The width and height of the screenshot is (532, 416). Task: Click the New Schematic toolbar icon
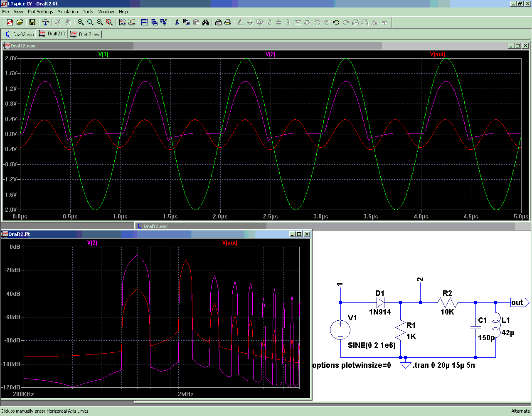(x=10, y=22)
